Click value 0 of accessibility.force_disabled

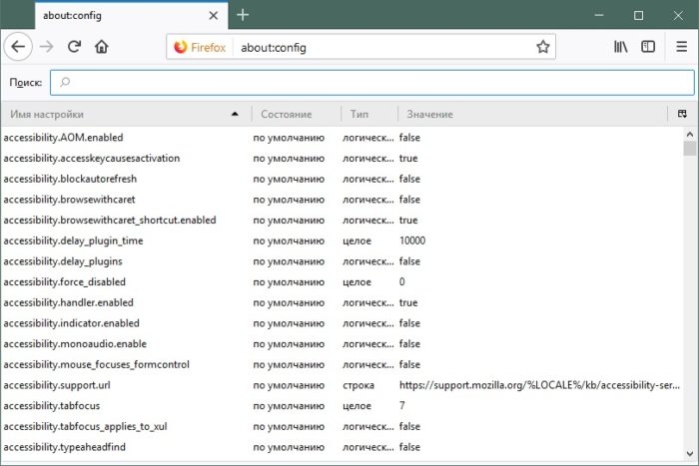tap(402, 282)
